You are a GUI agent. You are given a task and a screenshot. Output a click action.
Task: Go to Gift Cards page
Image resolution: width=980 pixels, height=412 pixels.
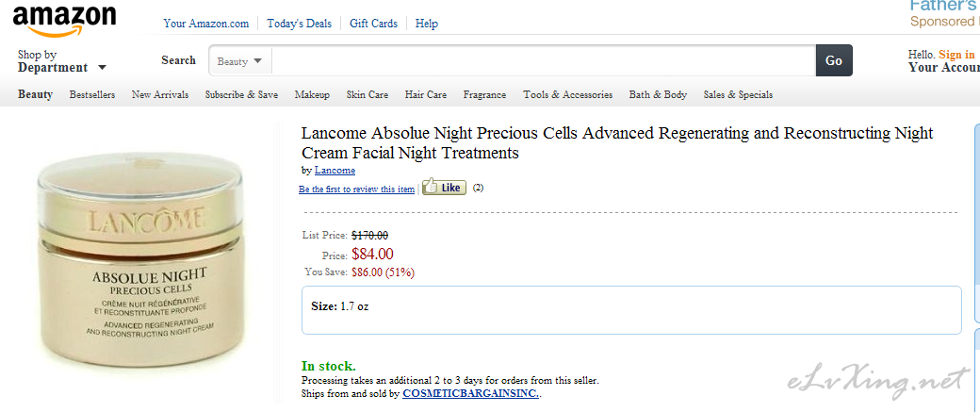373,24
